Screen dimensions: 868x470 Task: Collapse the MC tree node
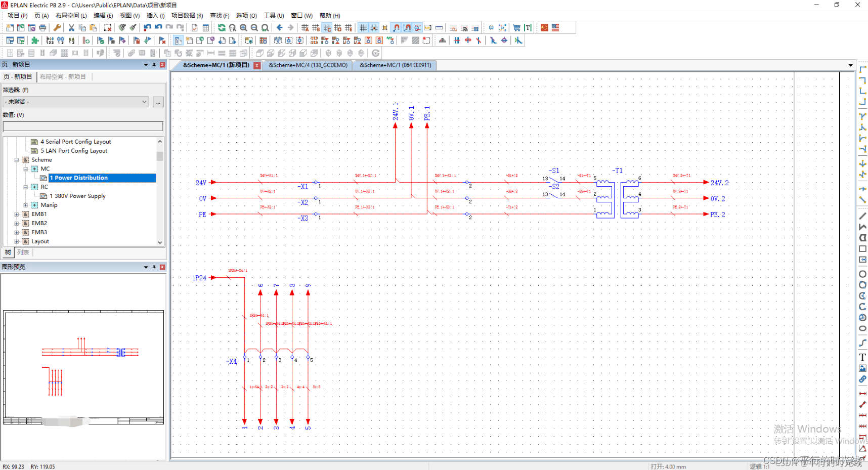point(26,169)
